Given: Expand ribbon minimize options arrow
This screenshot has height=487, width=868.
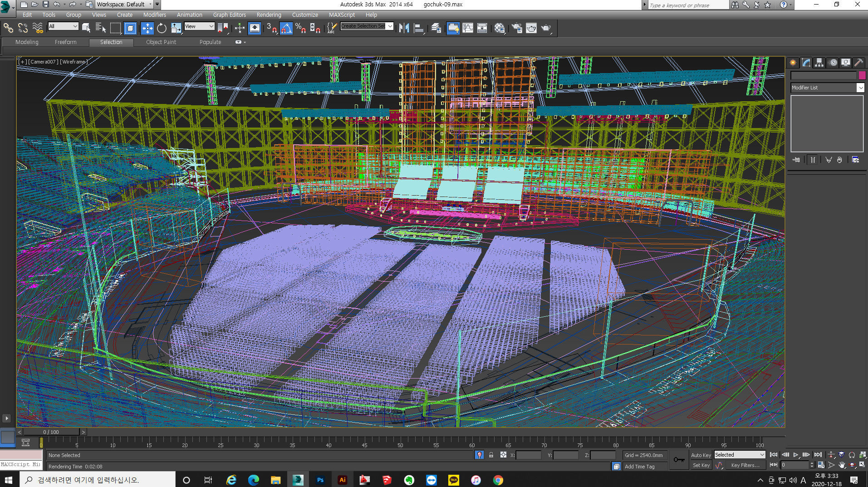Looking at the screenshot, I should 245,42.
